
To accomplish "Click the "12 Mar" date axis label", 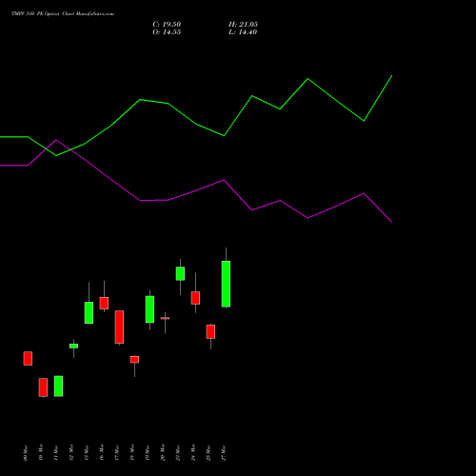I will click(71, 453).
